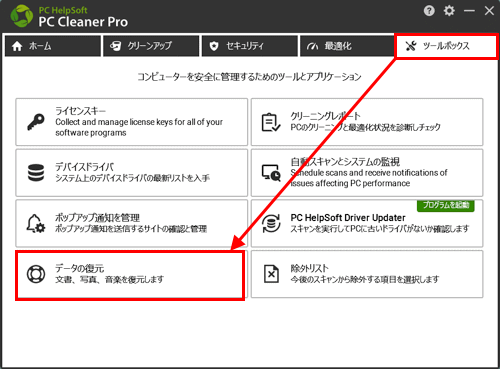Click the 'Collect and manage license keys' description
The height and width of the screenshot is (369, 500).
tap(139, 127)
